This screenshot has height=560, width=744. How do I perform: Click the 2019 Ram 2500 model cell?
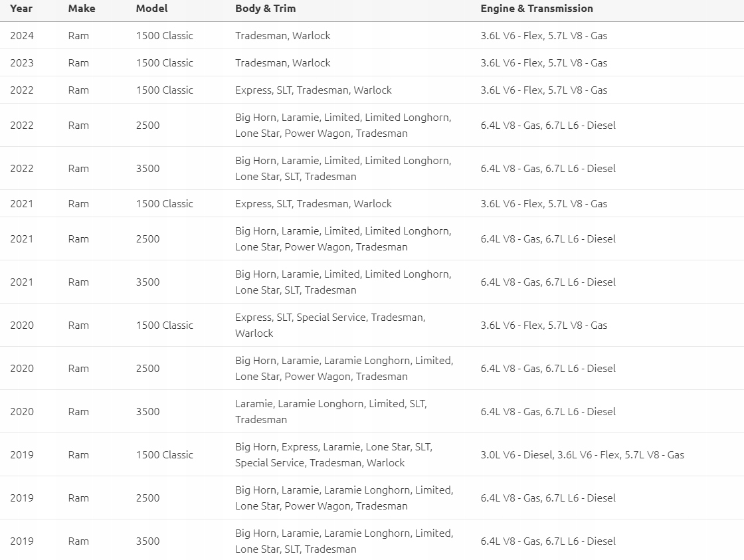pyautogui.click(x=148, y=498)
